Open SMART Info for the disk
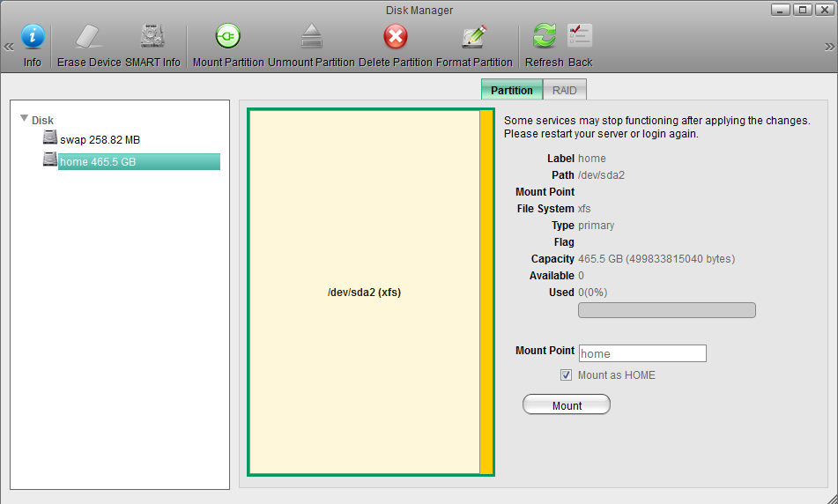The width and height of the screenshot is (838, 504). tap(152, 37)
